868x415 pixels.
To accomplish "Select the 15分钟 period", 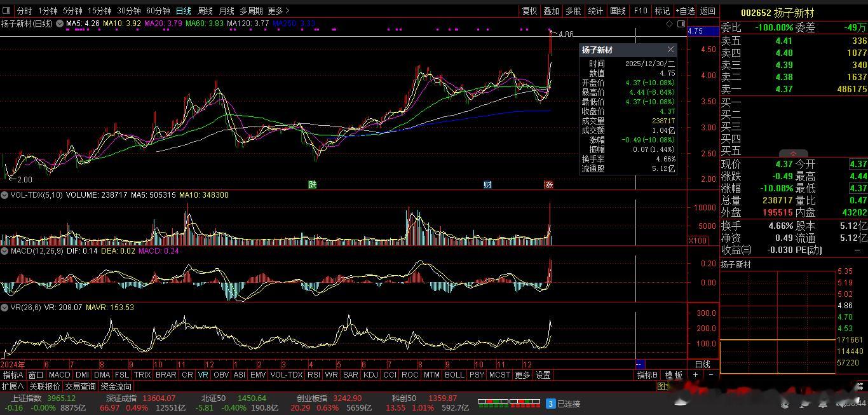I will 100,11.
